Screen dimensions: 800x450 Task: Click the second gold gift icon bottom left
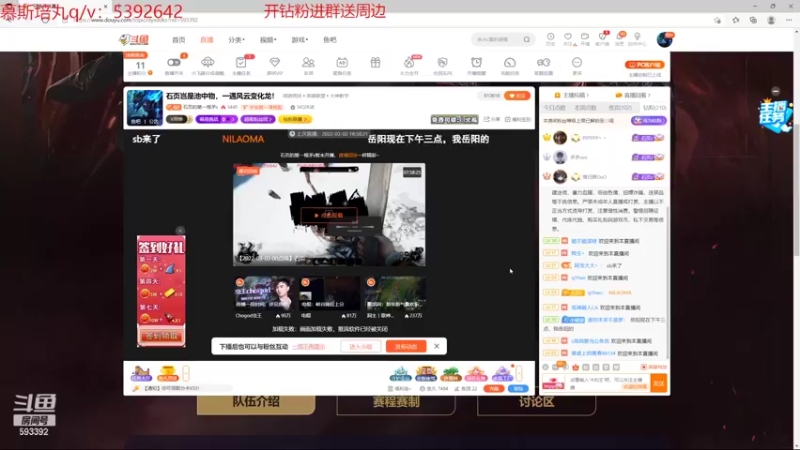click(167, 373)
